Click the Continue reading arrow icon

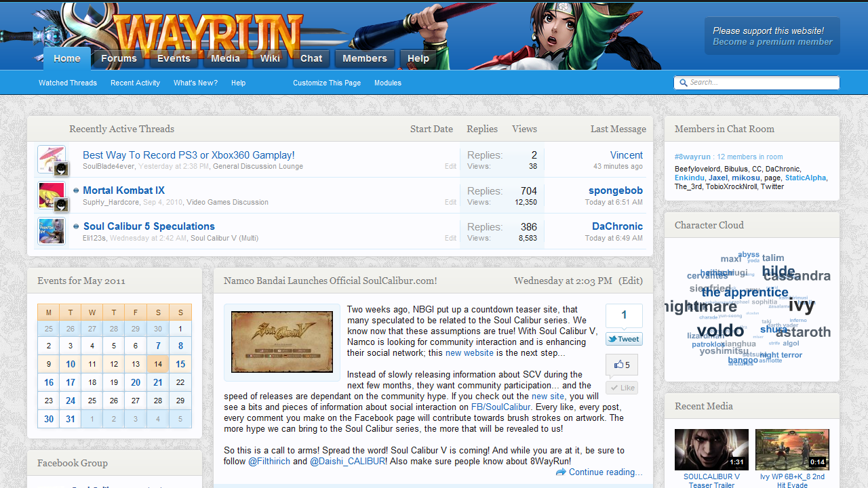click(x=561, y=472)
